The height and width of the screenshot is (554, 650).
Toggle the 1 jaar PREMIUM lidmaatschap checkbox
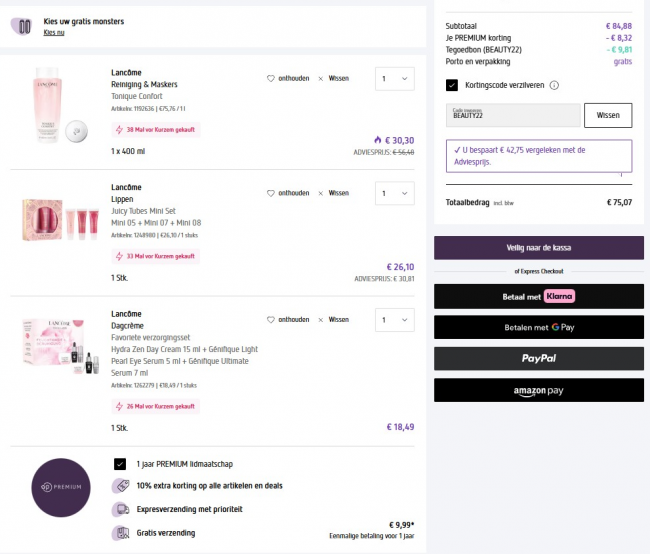[x=120, y=464]
